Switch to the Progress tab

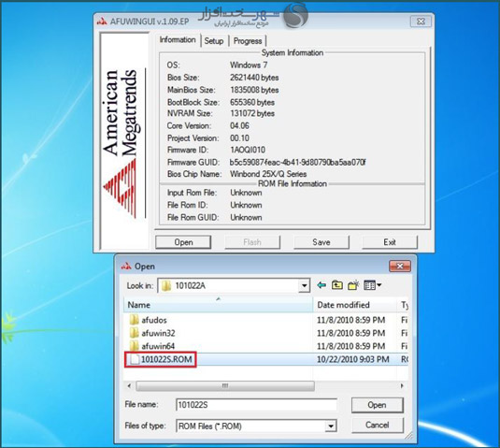coord(248,41)
